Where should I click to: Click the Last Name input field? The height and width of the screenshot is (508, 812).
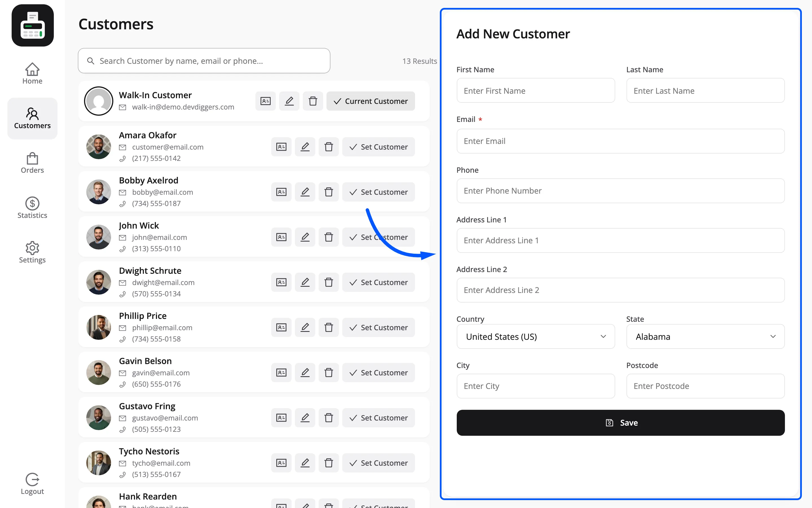point(705,90)
